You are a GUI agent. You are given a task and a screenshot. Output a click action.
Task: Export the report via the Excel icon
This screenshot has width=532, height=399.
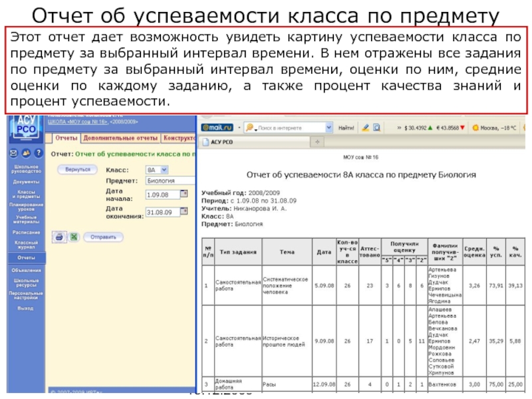[74, 236]
